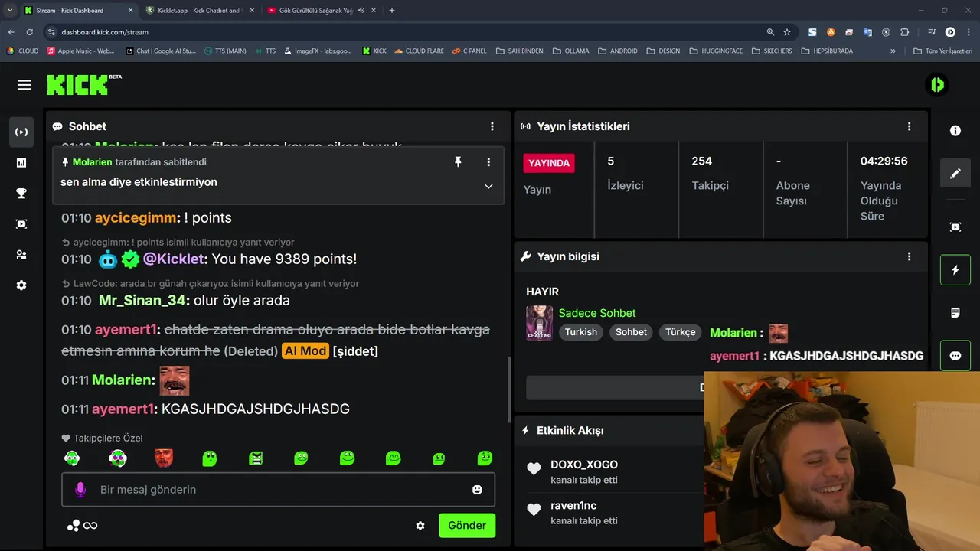Click the Turkish tag
The image size is (980, 551).
click(x=581, y=332)
